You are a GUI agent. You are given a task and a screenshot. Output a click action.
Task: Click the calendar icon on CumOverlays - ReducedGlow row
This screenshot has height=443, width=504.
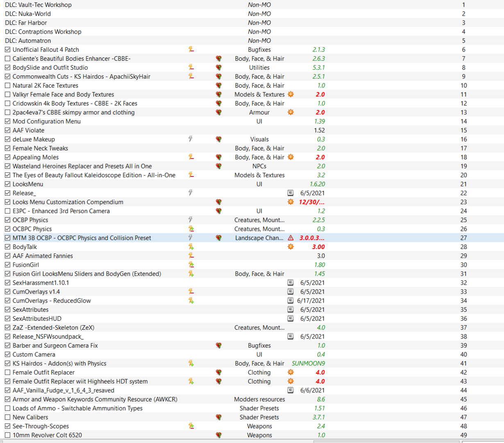coord(291,300)
